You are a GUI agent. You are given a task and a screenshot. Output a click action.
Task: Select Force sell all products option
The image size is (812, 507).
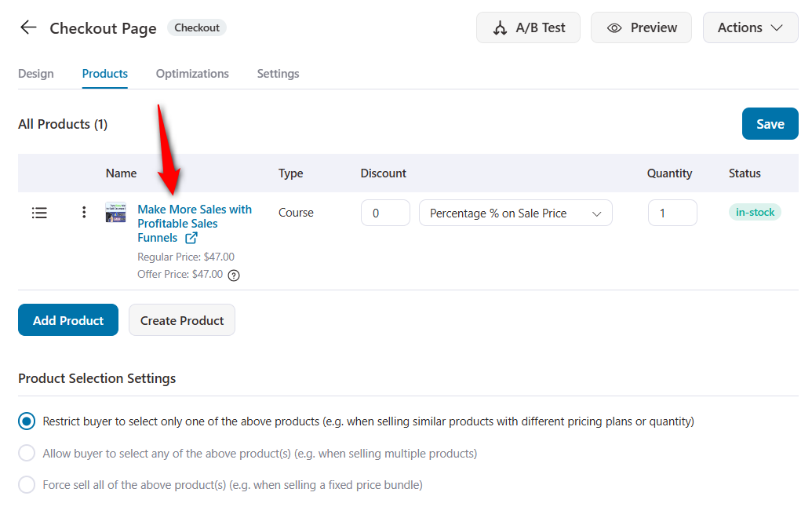point(27,485)
